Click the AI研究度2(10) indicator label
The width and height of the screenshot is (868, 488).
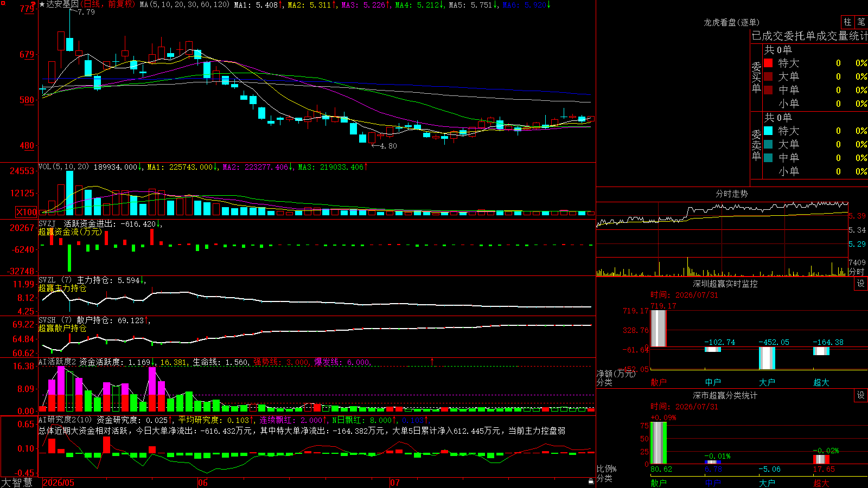[x=66, y=420]
